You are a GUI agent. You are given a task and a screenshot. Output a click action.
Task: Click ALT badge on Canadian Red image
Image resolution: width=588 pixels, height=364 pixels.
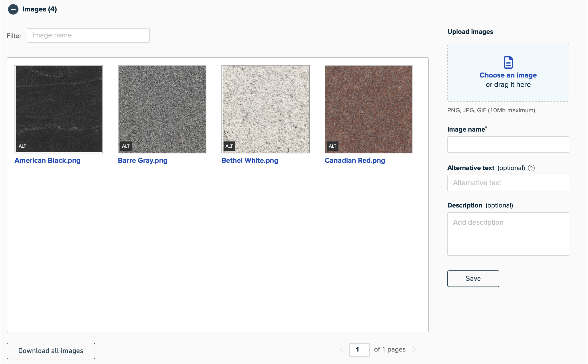(x=332, y=146)
